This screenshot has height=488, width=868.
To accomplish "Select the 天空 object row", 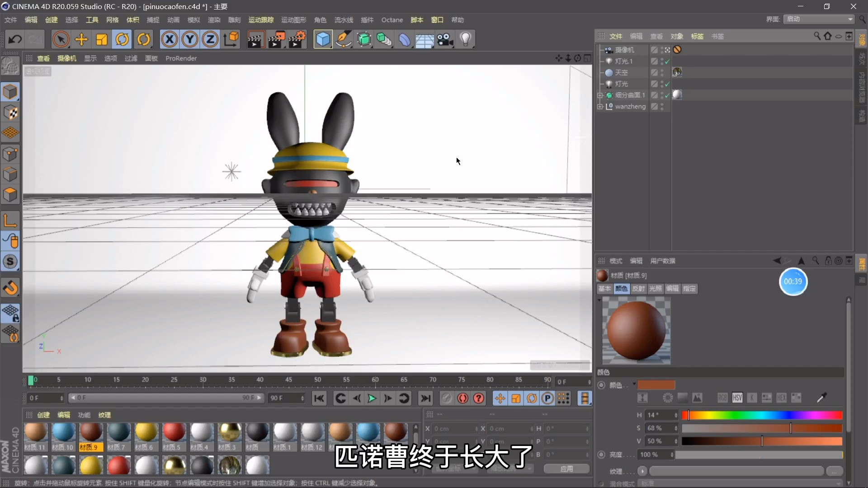I will 621,72.
